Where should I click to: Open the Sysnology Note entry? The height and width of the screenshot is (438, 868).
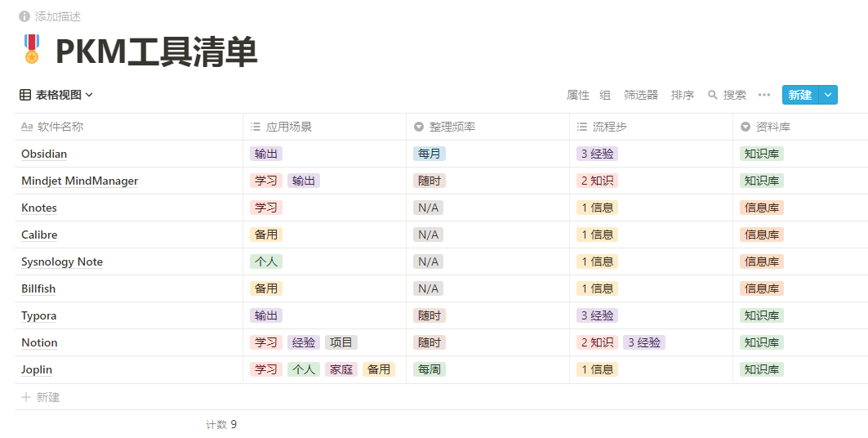tap(62, 262)
